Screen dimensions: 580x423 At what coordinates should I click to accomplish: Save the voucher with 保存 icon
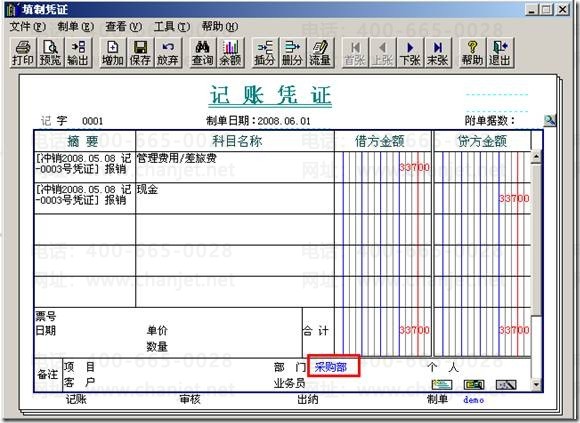(140, 53)
